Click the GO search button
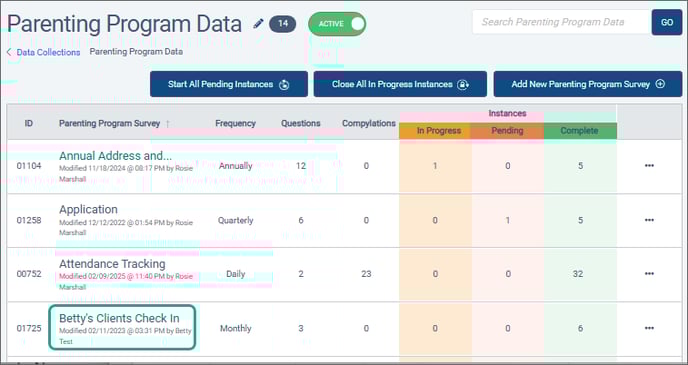 tap(666, 22)
